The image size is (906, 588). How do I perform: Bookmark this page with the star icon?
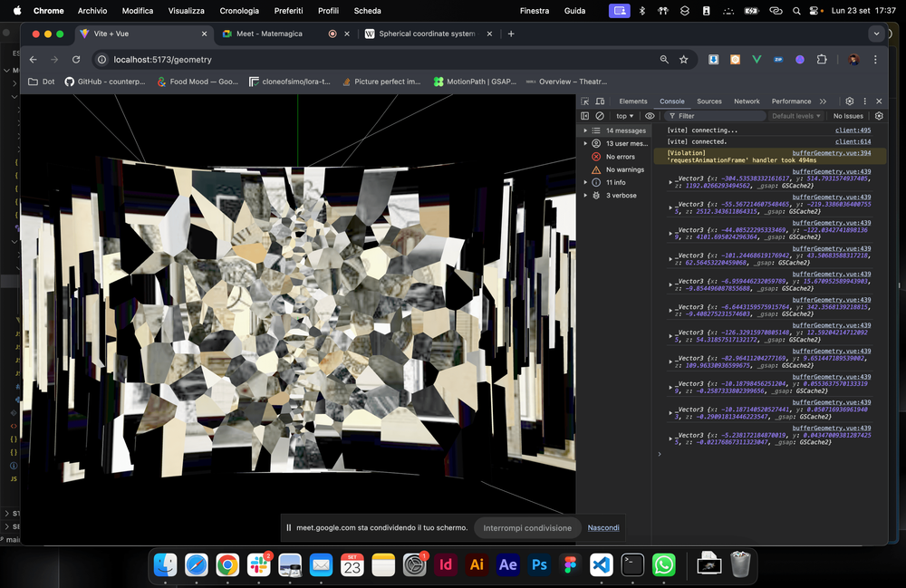point(684,59)
